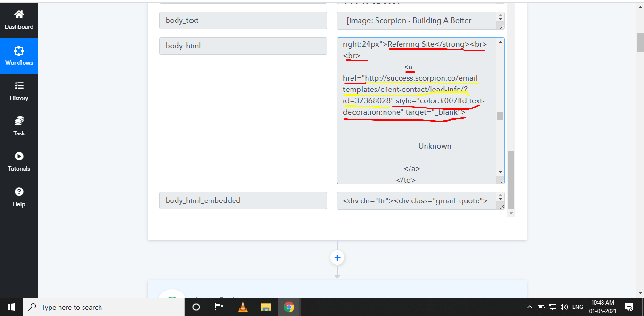Click the body_text textarea scroll up arrow
The image size is (644, 316).
pos(500,16)
